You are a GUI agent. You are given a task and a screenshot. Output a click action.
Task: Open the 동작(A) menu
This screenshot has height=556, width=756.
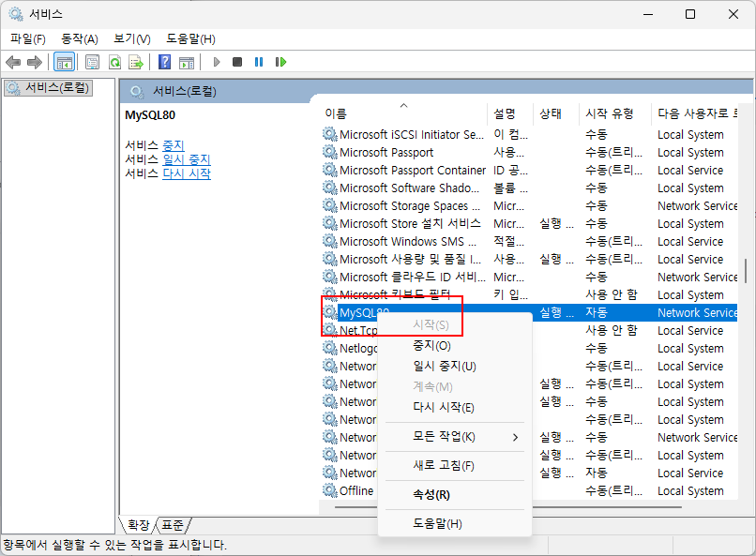pos(80,39)
